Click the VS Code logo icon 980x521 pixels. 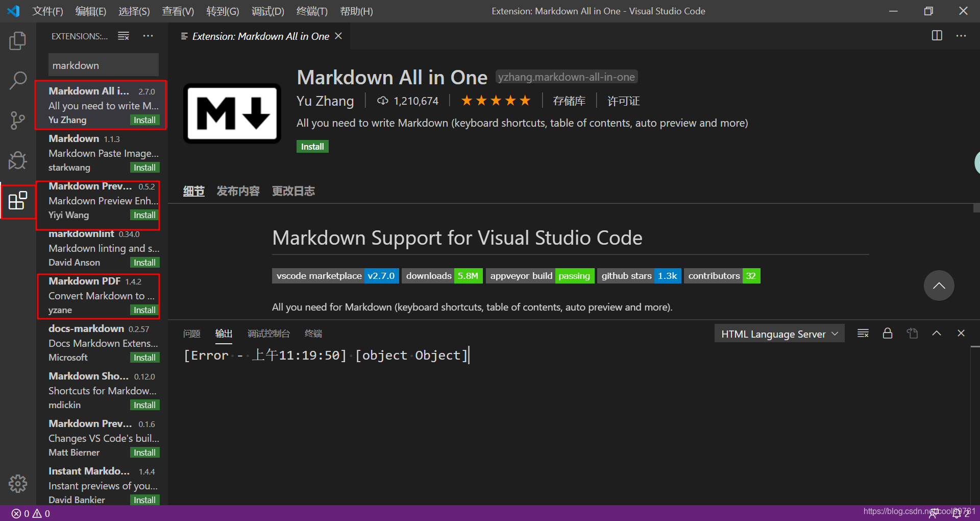[14, 11]
